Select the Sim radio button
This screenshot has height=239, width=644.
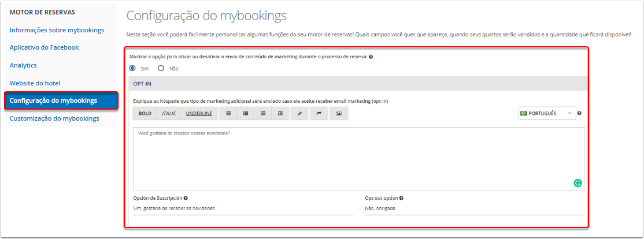132,69
